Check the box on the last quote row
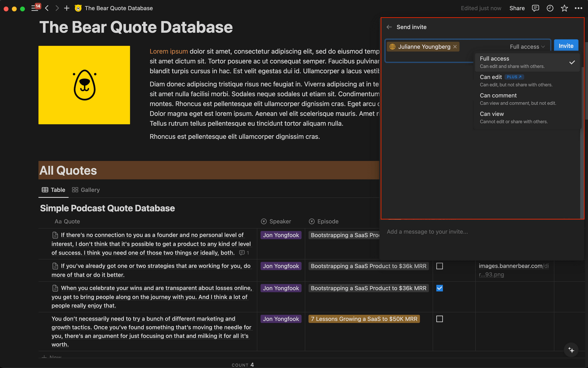The width and height of the screenshot is (588, 368). click(x=440, y=319)
